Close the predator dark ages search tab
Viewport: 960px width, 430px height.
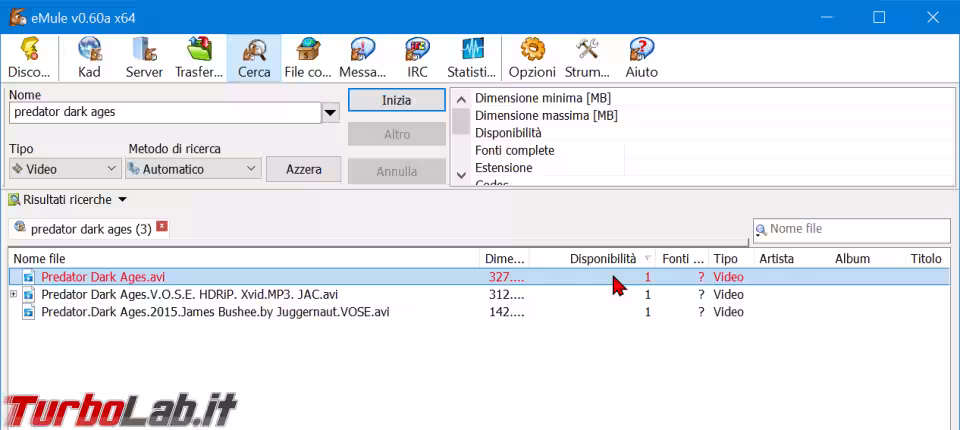click(162, 227)
